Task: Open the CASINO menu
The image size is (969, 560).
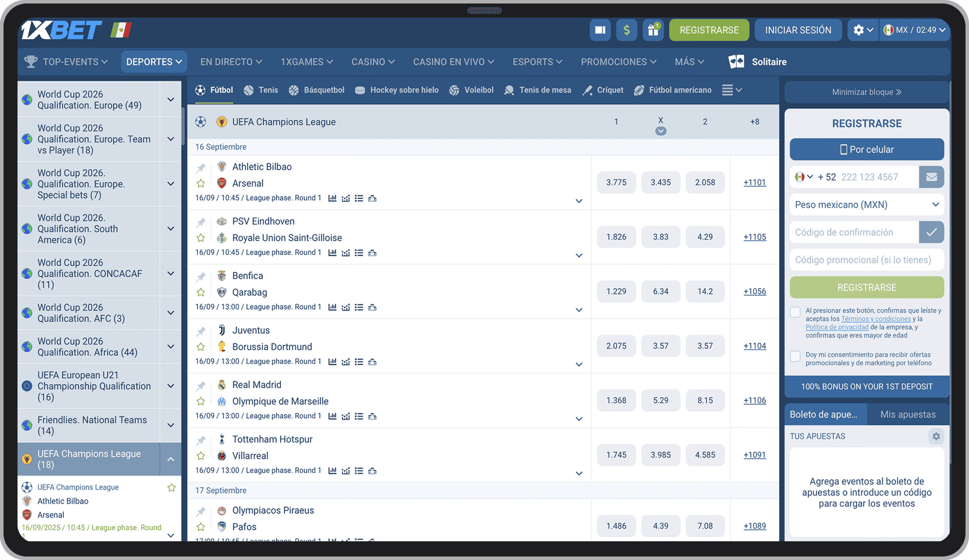Action: 373,62
